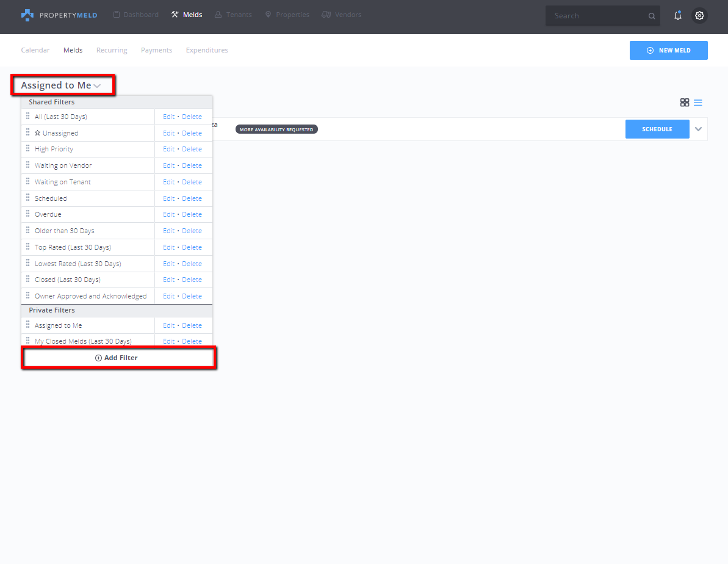
Task: Open notifications bell icon
Action: pos(677,16)
